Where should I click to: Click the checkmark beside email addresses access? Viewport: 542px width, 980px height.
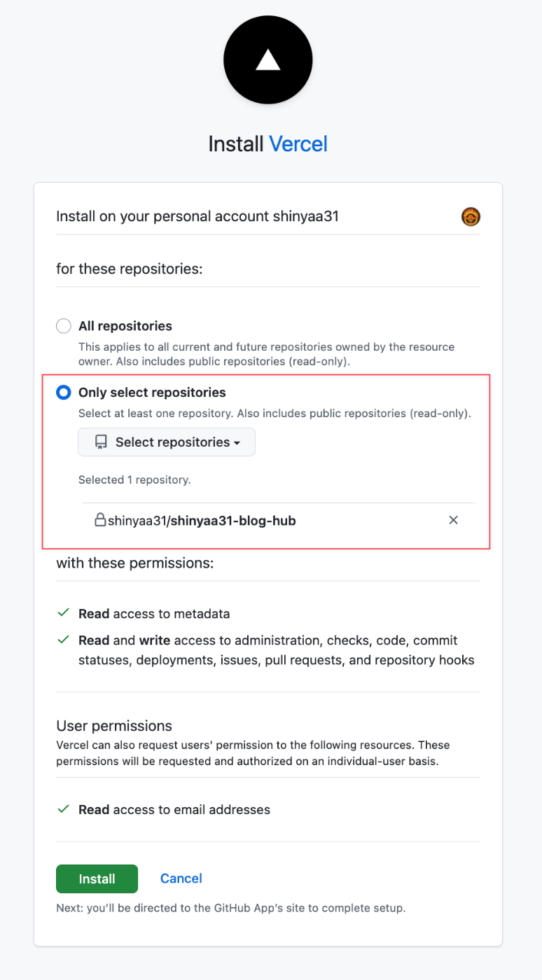point(63,809)
